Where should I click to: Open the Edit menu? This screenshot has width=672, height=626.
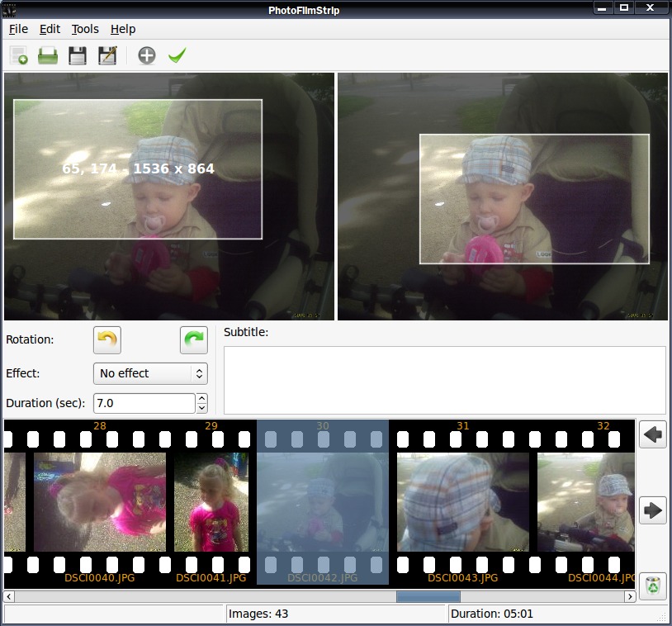[x=50, y=29]
